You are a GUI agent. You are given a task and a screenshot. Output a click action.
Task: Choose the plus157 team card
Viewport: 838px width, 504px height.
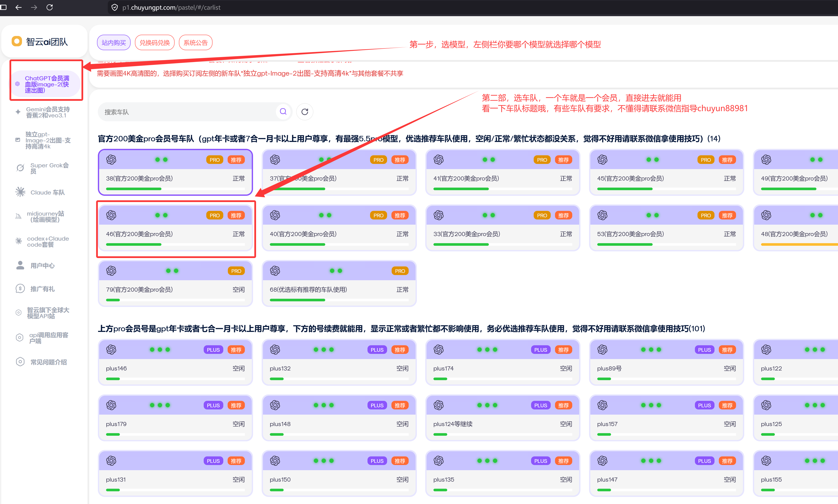click(x=666, y=418)
